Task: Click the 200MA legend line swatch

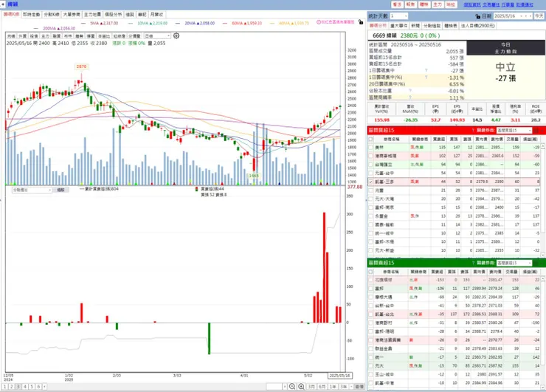Action: (x=36, y=28)
